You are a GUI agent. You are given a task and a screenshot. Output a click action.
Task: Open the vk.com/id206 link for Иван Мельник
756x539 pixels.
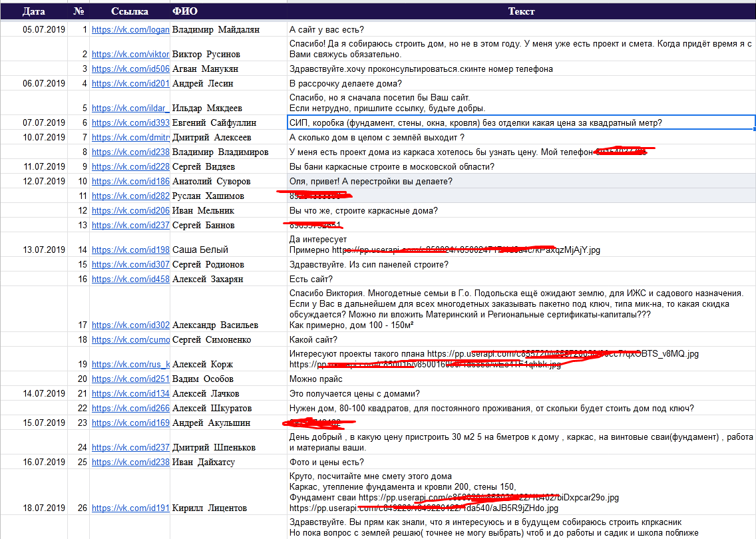(x=130, y=211)
